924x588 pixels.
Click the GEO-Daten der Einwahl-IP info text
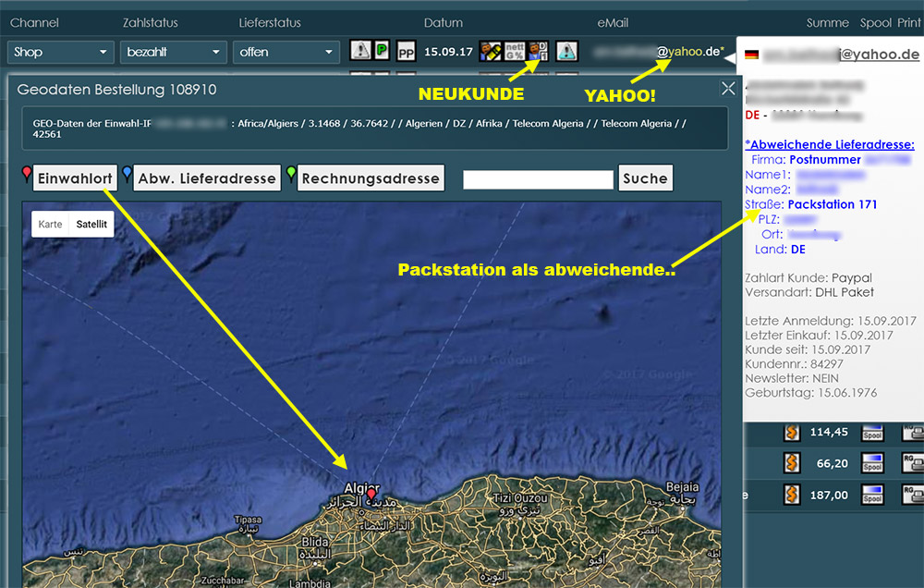pos(359,129)
